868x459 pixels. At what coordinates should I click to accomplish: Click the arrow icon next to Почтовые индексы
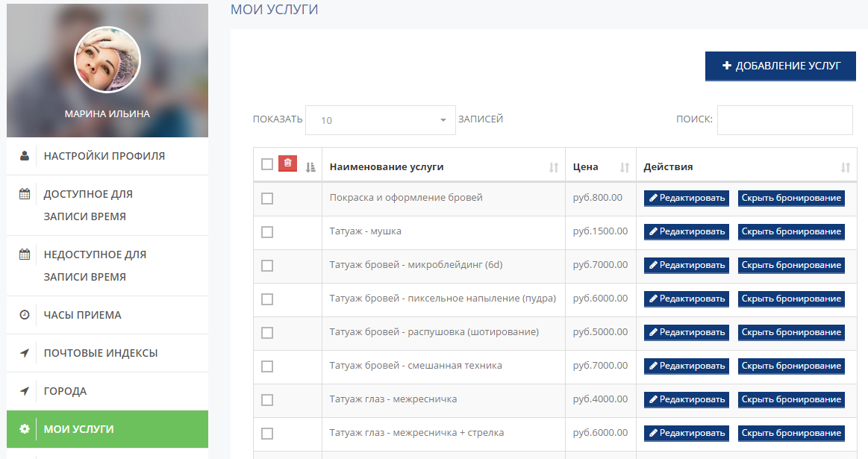click(25, 353)
